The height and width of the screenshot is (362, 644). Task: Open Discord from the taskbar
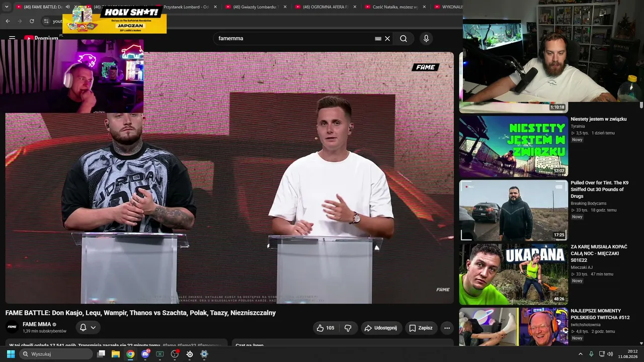point(145,354)
